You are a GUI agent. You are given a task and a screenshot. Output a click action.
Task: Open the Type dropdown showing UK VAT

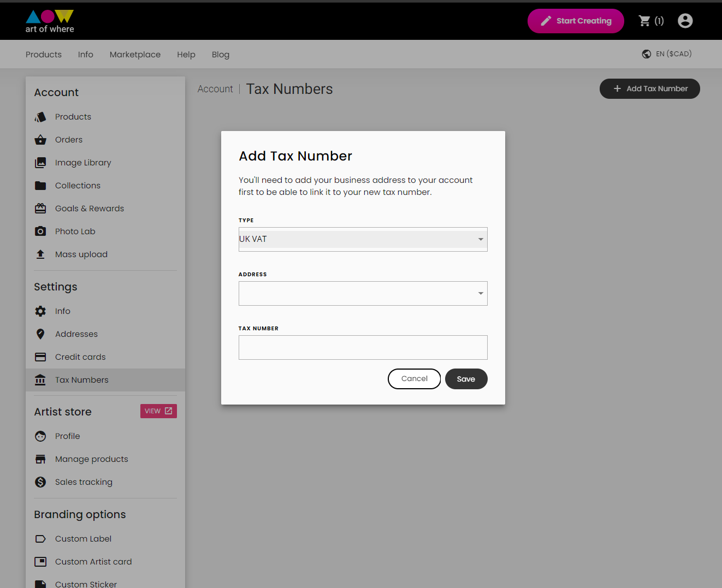(x=363, y=239)
